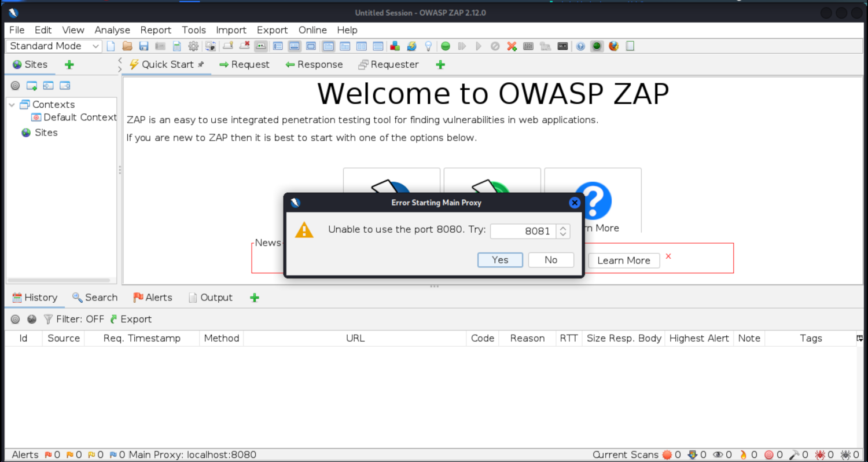
Task: Collapse the Contexts tree node
Action: (x=12, y=104)
